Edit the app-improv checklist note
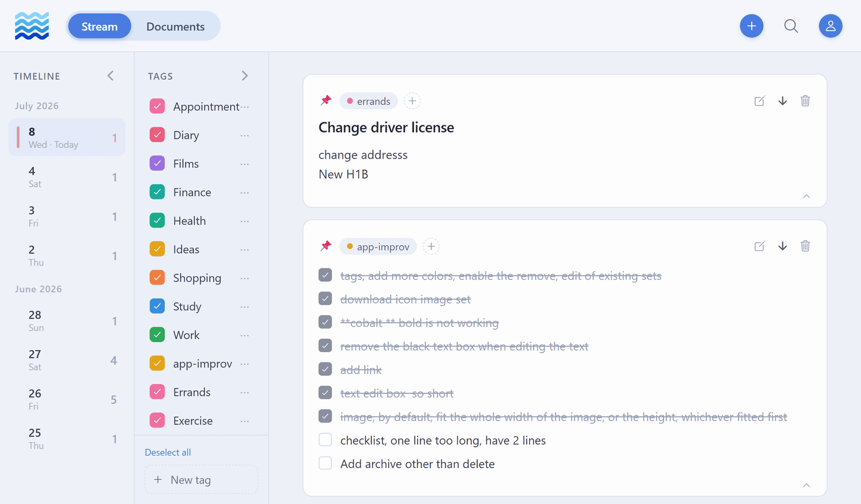This screenshot has height=504, width=861. pos(759,246)
